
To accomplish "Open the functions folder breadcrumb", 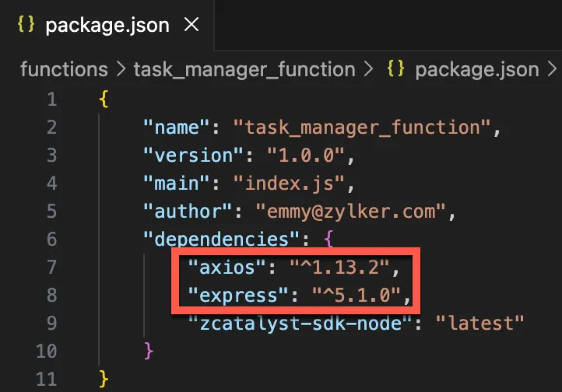I will (x=64, y=69).
